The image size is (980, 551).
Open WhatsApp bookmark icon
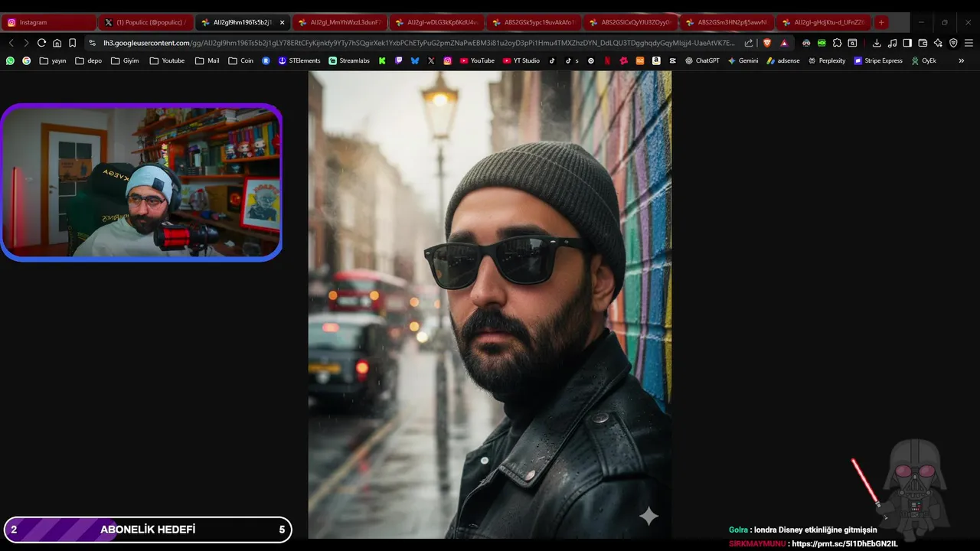10,60
